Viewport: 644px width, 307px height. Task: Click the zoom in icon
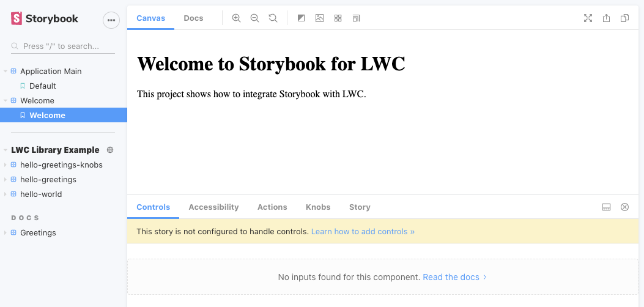[236, 18]
